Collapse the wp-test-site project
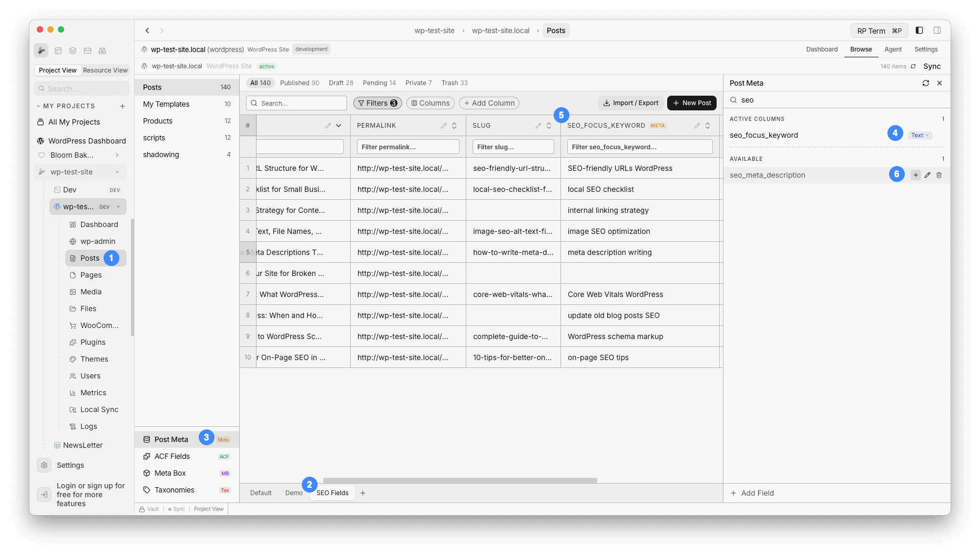This screenshot has width=980, height=554. click(x=117, y=172)
